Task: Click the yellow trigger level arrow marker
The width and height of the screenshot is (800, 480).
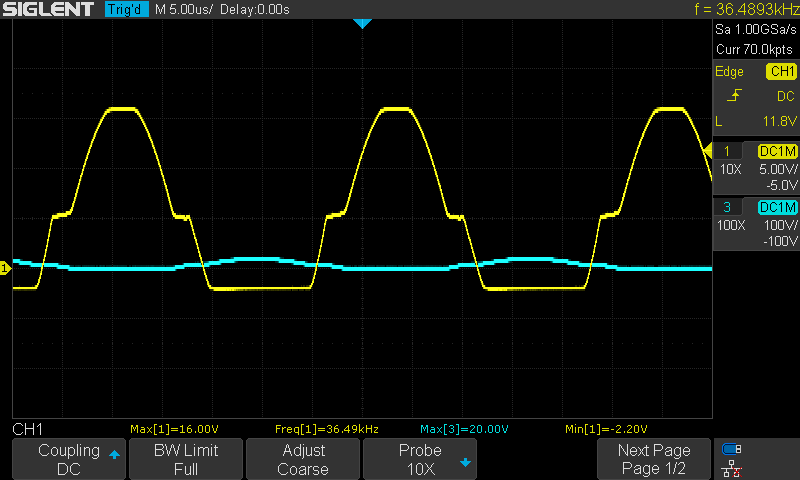Action: coord(708,150)
